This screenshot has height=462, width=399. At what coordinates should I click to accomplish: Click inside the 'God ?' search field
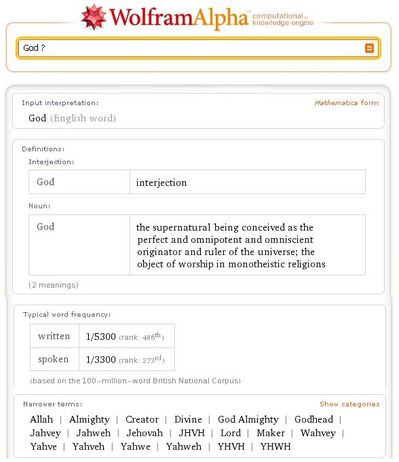[192, 48]
